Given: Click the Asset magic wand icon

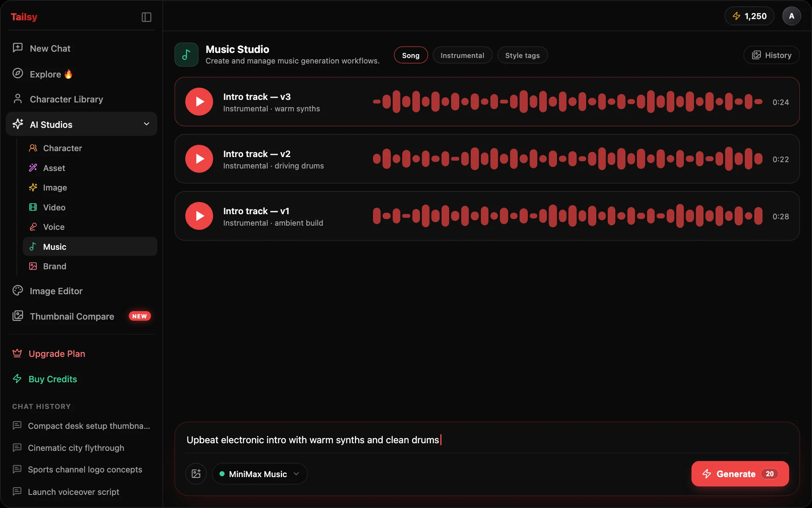Looking at the screenshot, I should point(33,168).
